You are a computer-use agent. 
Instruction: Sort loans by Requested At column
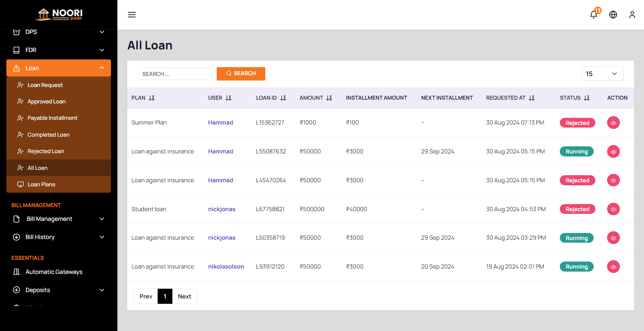(x=532, y=98)
